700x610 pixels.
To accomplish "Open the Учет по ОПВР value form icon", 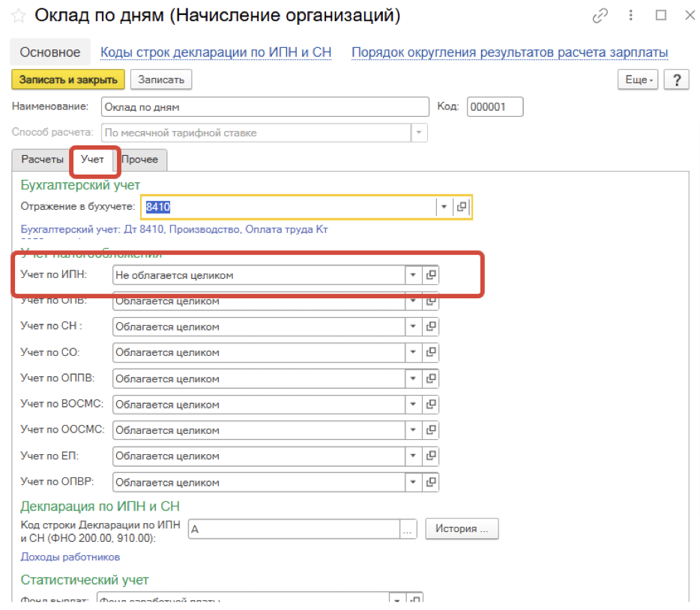I will pyautogui.click(x=430, y=483).
